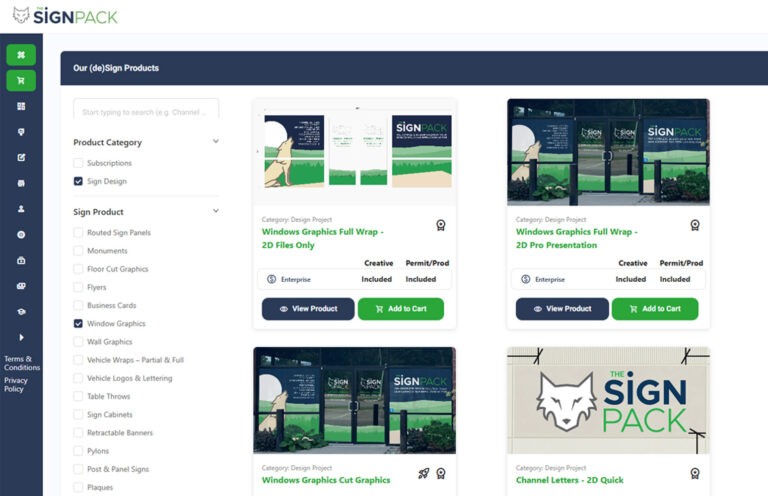The width and height of the screenshot is (768, 496).
Task: Click the Channel Letters Sign Pack thumbnail
Action: [608, 400]
